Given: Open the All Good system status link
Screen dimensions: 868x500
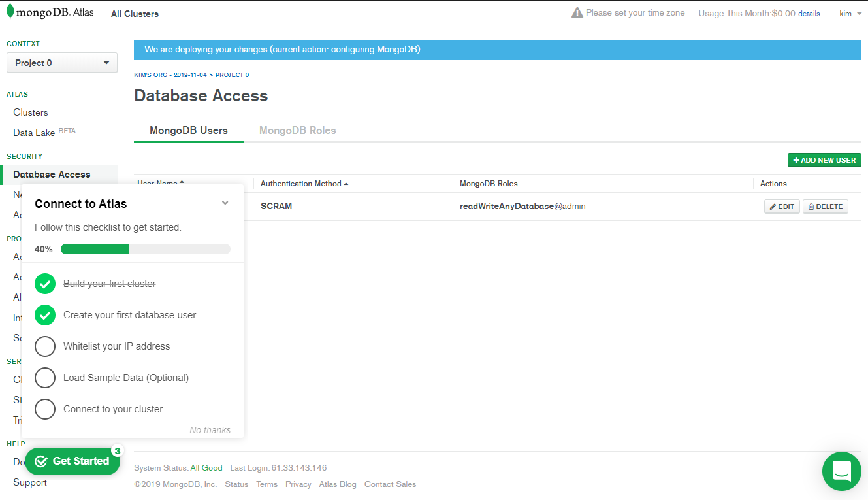Looking at the screenshot, I should (x=206, y=468).
